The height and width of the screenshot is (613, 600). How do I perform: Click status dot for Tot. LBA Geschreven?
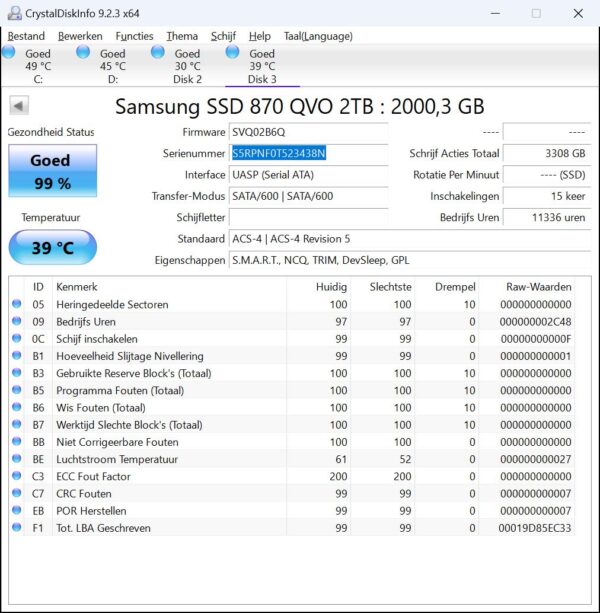click(x=16, y=527)
